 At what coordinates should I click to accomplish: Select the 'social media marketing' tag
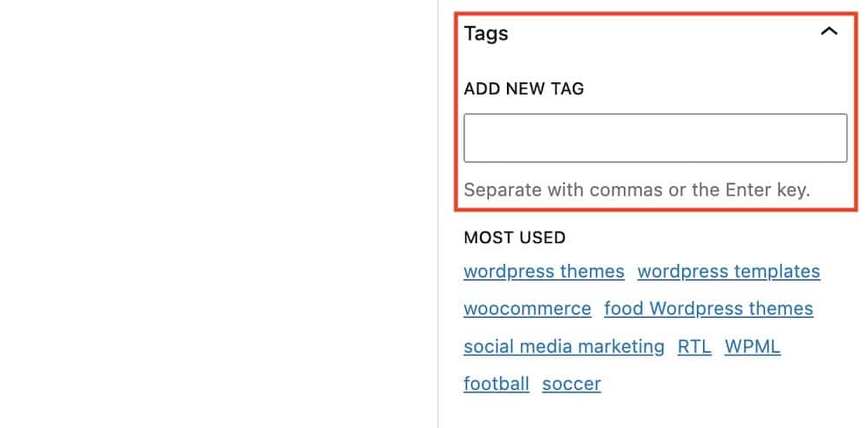tap(564, 346)
